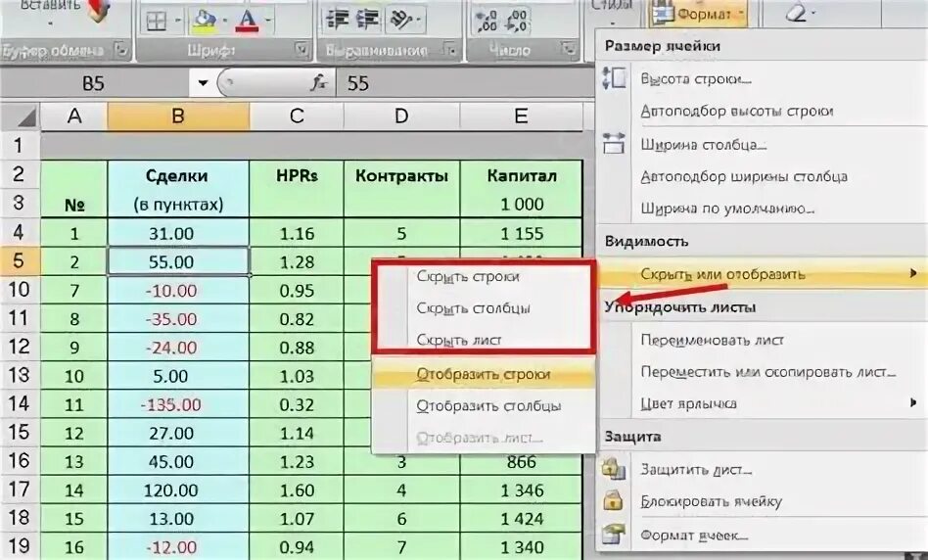Image resolution: width=928 pixels, height=560 pixels.
Task: Select Переместить или скопировать лист
Action: pos(768,372)
